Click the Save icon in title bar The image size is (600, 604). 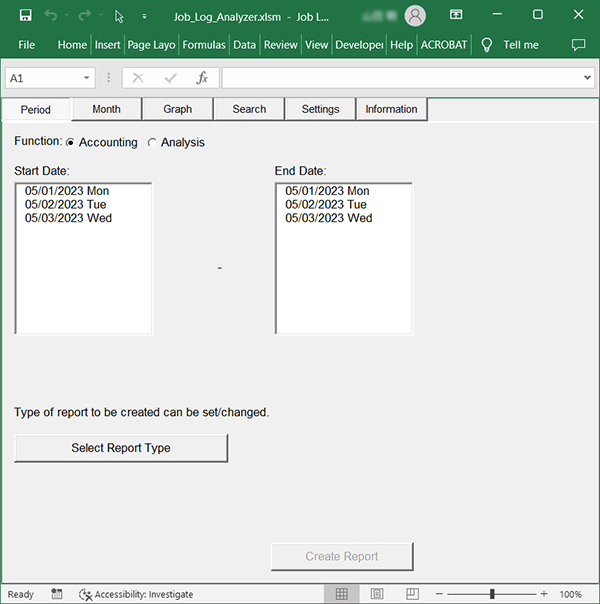click(x=26, y=15)
